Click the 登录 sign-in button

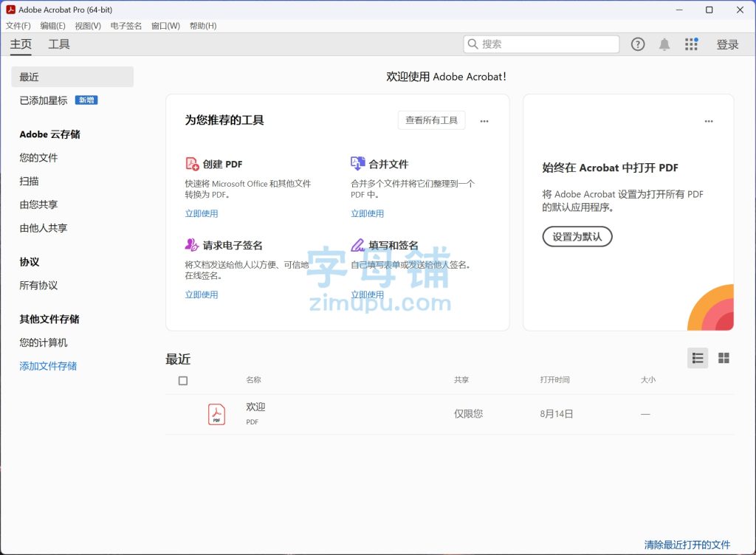coord(727,44)
